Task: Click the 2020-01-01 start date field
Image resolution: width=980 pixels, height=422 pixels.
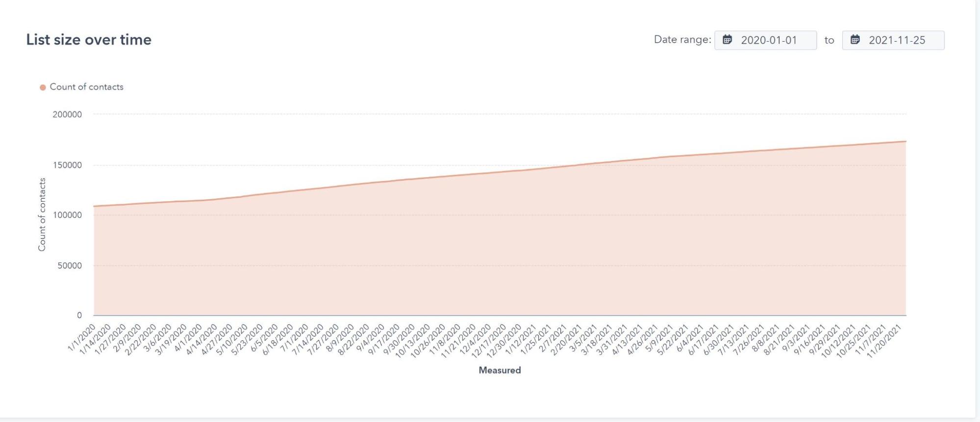Action: (x=769, y=40)
